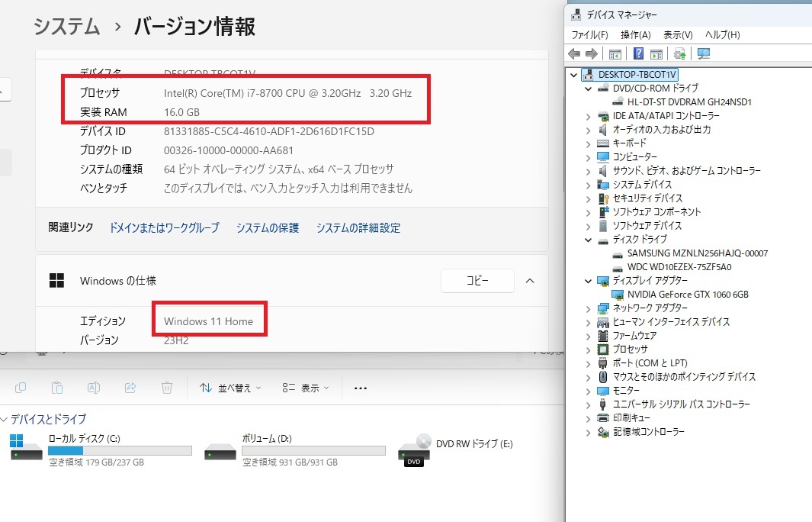Select the ローカル ディスク (C:) drive icon
Image resolution: width=812 pixels, height=522 pixels.
26,449
